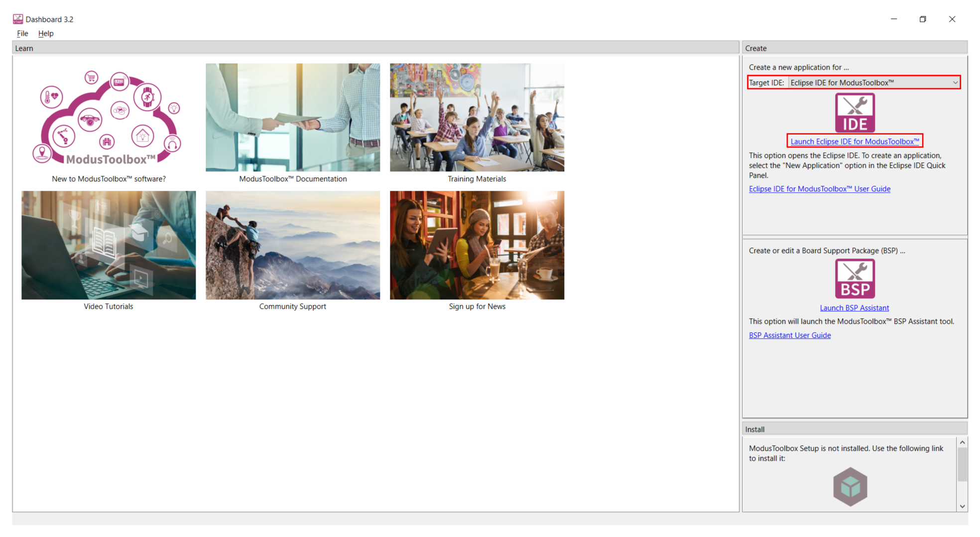
Task: Open the File menu
Action: point(22,33)
